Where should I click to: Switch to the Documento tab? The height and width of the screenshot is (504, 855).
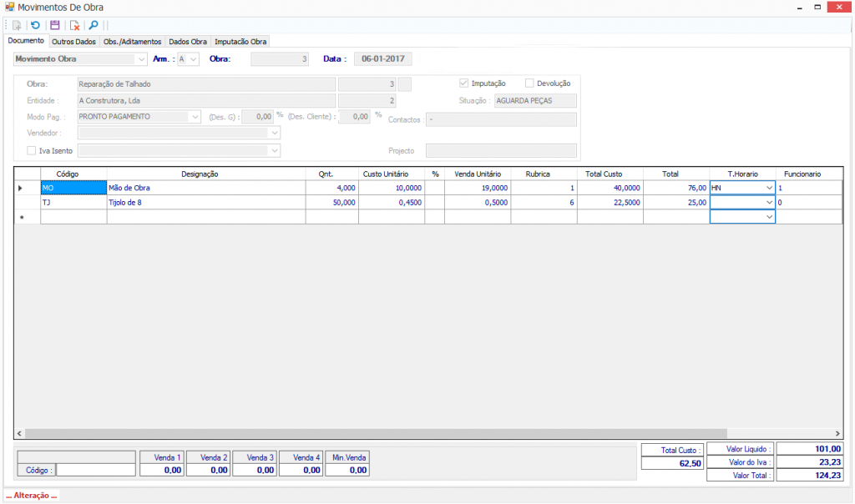[x=26, y=41]
